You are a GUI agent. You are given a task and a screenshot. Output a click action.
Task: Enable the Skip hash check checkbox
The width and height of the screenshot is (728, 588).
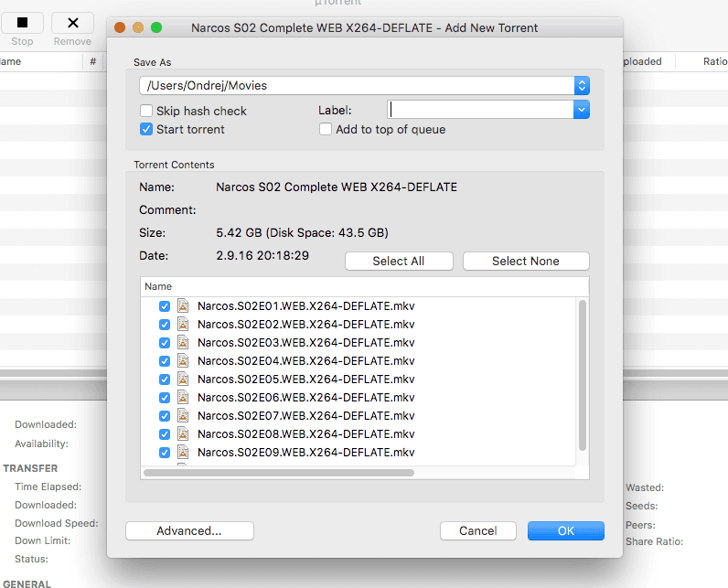[x=146, y=111]
